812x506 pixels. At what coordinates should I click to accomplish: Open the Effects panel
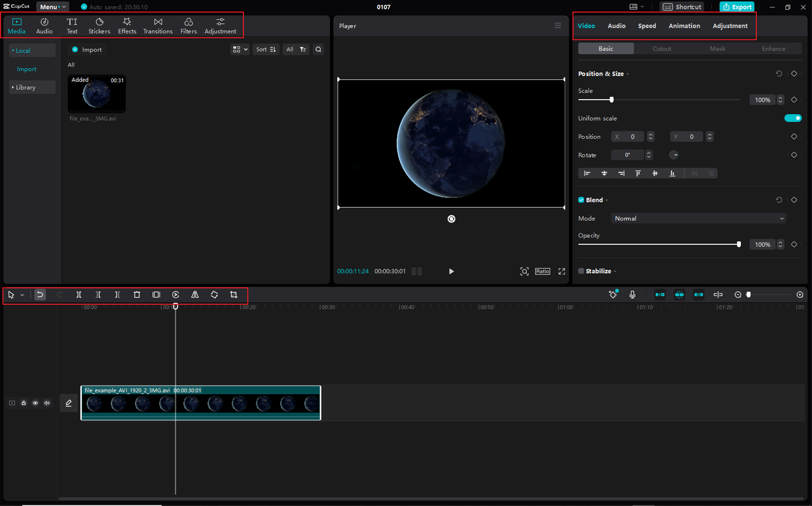click(127, 25)
